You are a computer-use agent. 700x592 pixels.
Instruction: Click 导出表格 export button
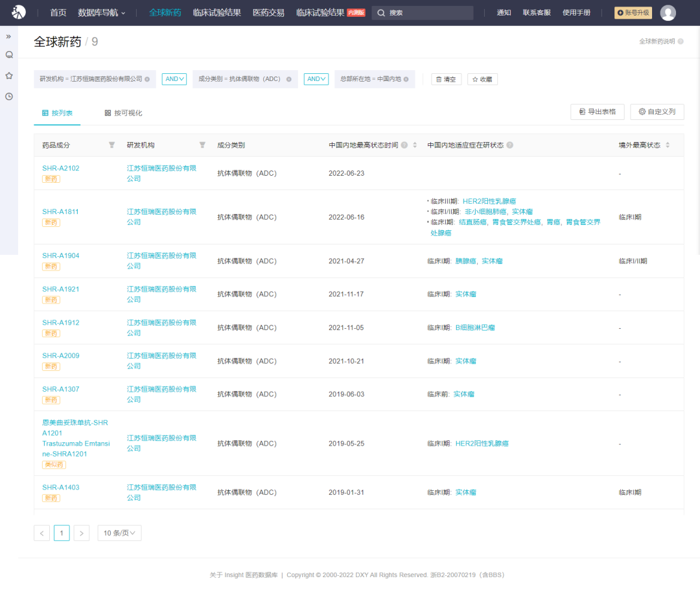597,112
